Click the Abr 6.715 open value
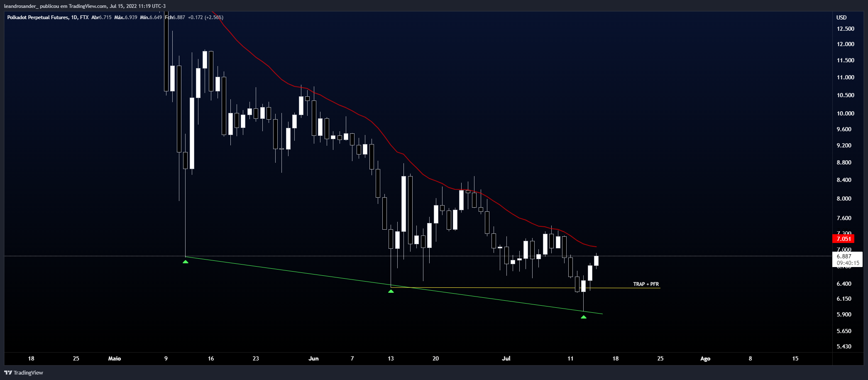The width and height of the screenshot is (868, 380). (x=101, y=17)
